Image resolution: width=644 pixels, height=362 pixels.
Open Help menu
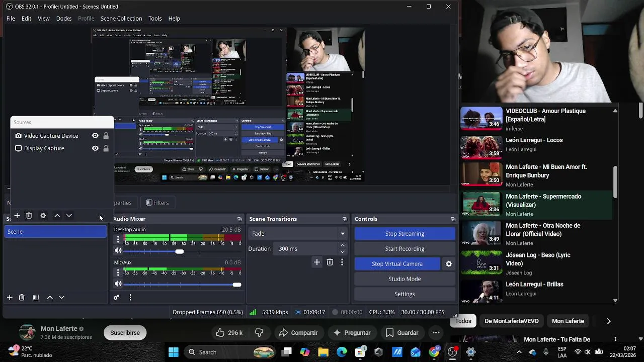click(174, 19)
